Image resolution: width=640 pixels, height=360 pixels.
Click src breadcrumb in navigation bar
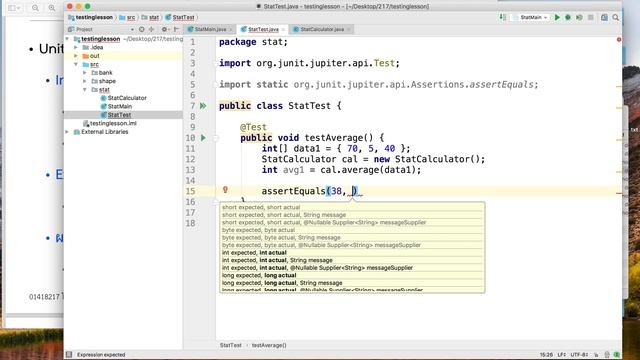[x=127, y=18]
